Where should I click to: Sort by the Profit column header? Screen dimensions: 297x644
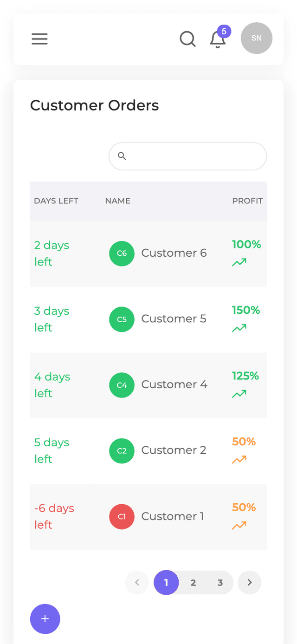coord(247,201)
